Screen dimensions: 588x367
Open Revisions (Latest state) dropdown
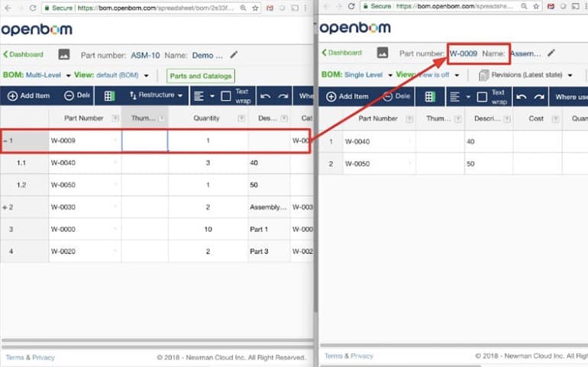coord(525,76)
